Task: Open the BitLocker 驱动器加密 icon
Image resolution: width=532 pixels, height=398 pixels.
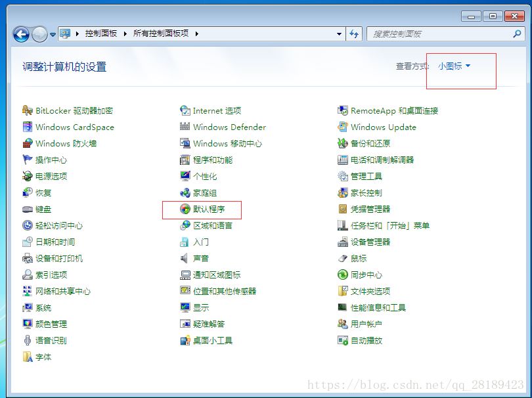Action: pos(28,110)
